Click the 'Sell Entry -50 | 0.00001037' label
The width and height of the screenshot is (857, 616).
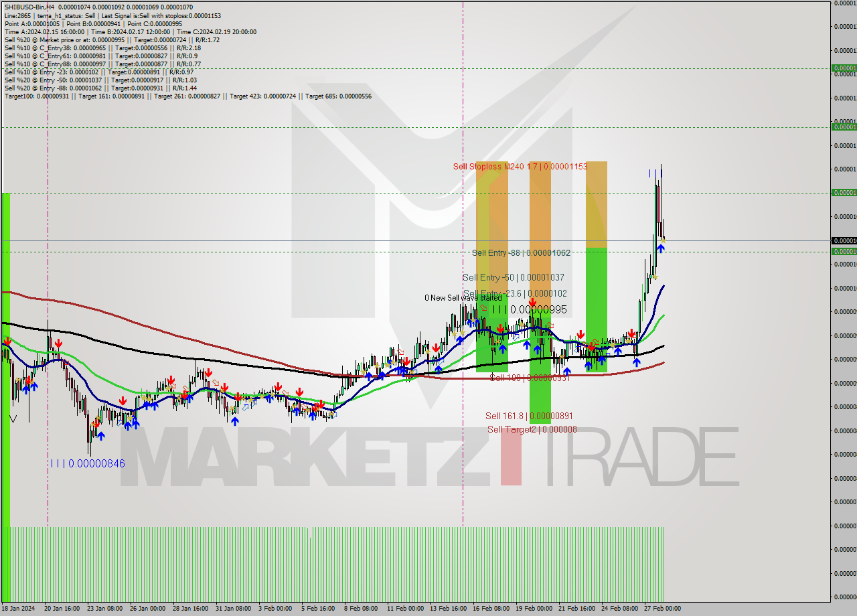click(x=513, y=277)
